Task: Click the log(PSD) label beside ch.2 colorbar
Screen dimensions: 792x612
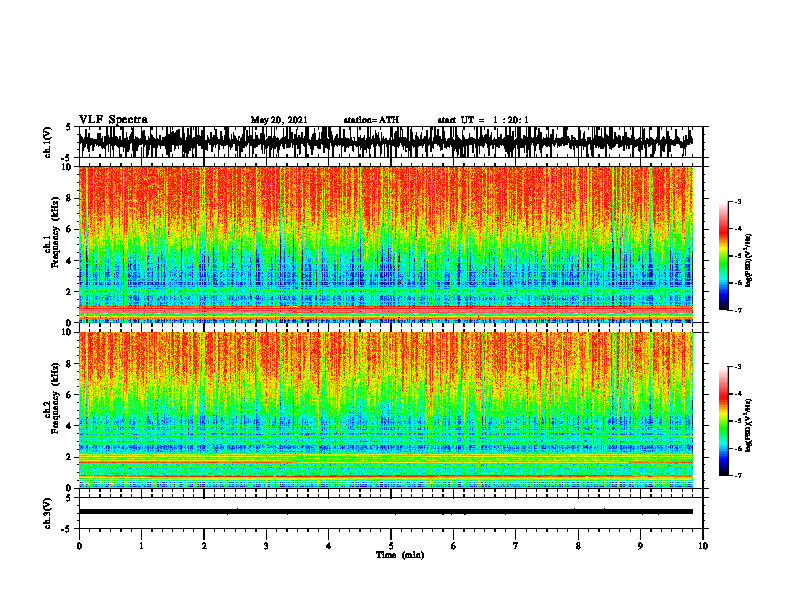Action: 748,424
